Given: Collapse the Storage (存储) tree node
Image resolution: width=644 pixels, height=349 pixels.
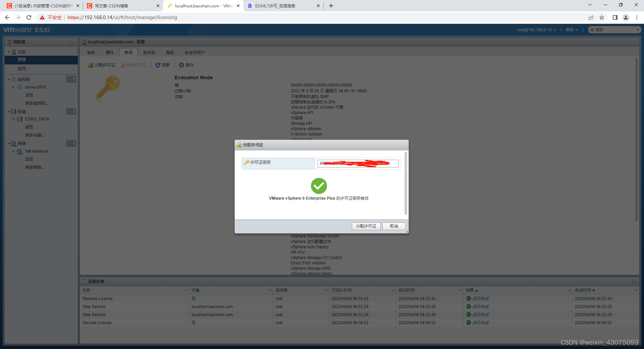Looking at the screenshot, I should tap(9, 111).
